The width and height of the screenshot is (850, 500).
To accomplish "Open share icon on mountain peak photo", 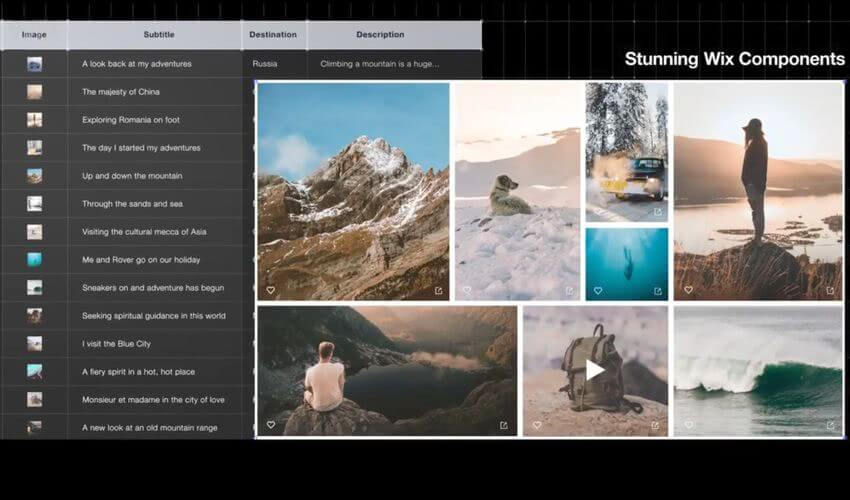I will [x=439, y=291].
